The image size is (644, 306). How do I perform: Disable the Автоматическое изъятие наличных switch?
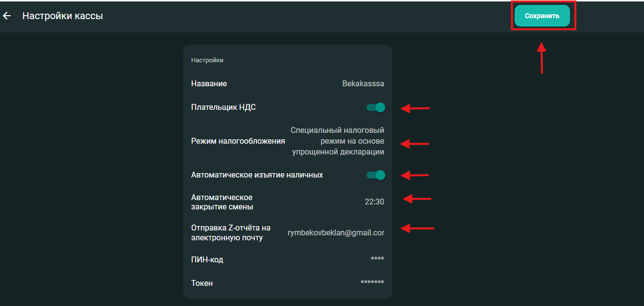click(x=376, y=175)
